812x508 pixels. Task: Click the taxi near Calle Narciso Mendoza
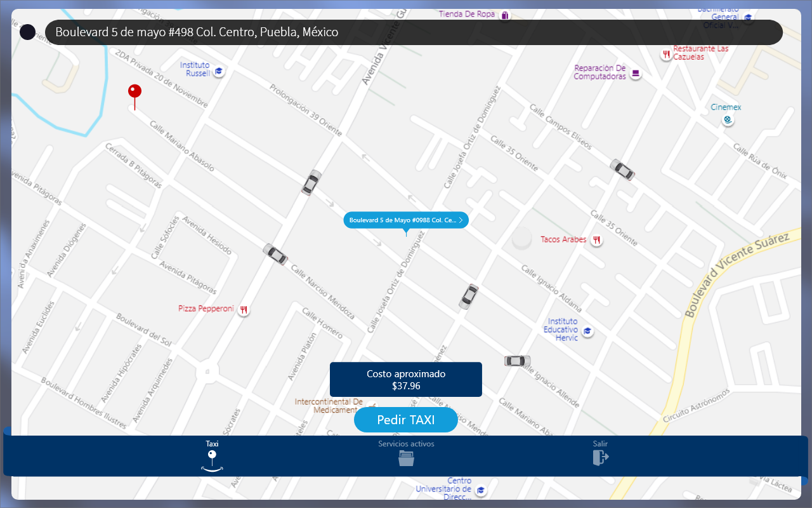point(275,254)
